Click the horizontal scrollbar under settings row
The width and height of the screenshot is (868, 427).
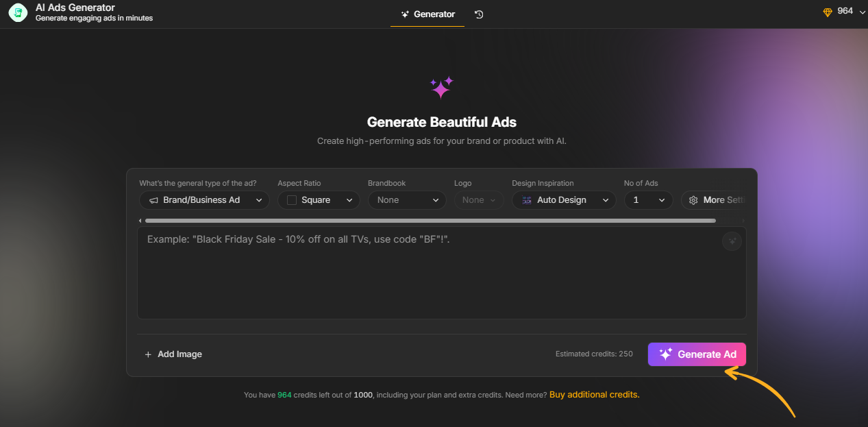[430, 221]
